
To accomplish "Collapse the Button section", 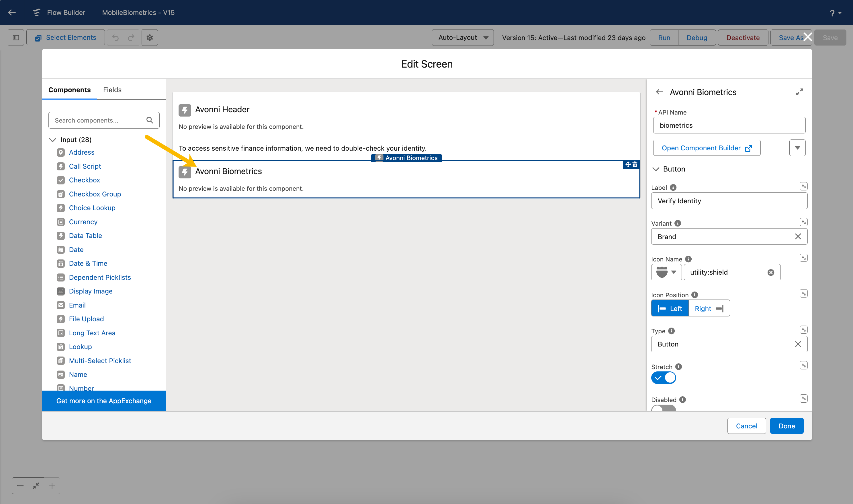I will click(656, 169).
